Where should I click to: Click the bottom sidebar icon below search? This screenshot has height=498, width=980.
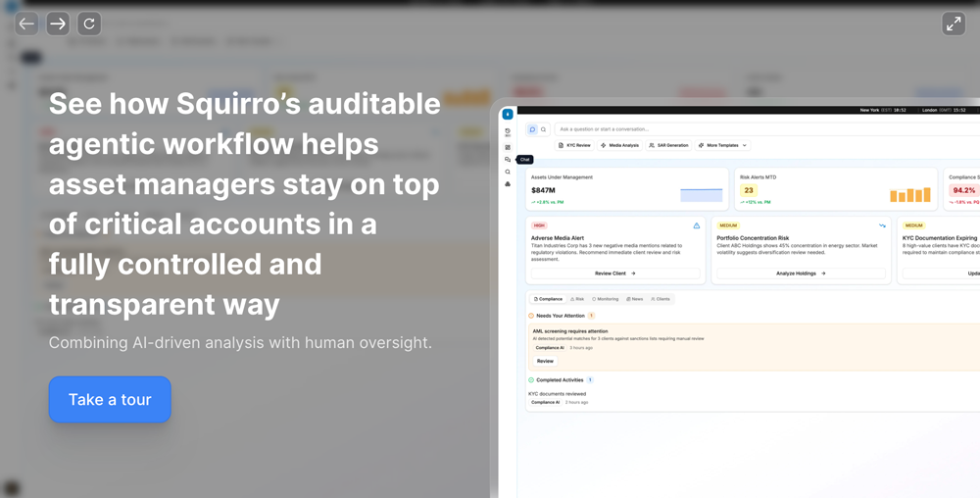pos(508,183)
